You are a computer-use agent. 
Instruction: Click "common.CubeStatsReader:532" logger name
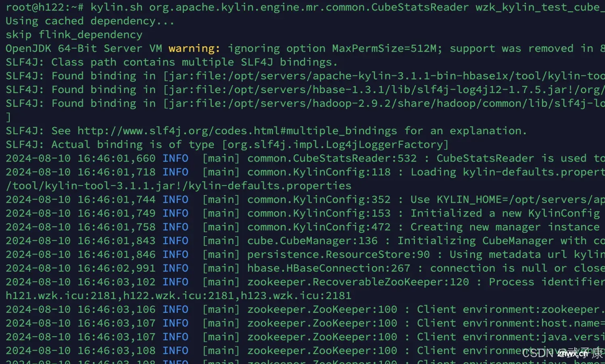pos(332,158)
